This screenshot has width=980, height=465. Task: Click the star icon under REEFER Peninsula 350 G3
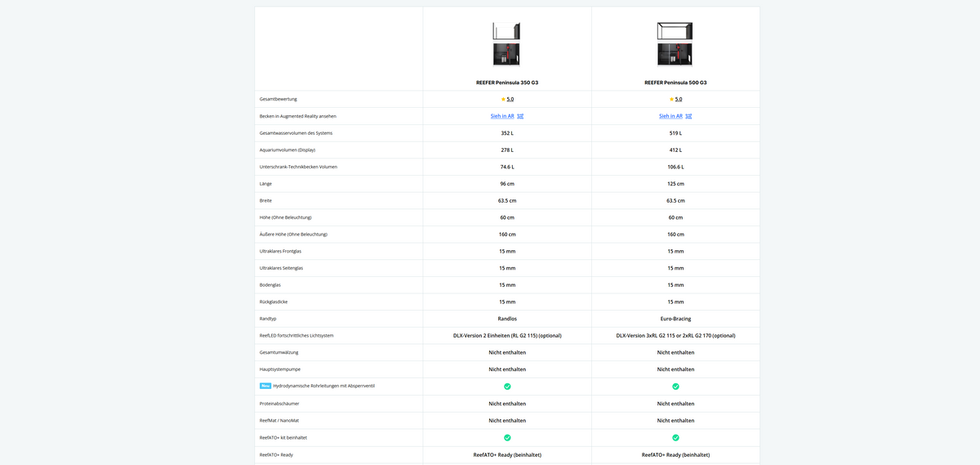pos(503,99)
